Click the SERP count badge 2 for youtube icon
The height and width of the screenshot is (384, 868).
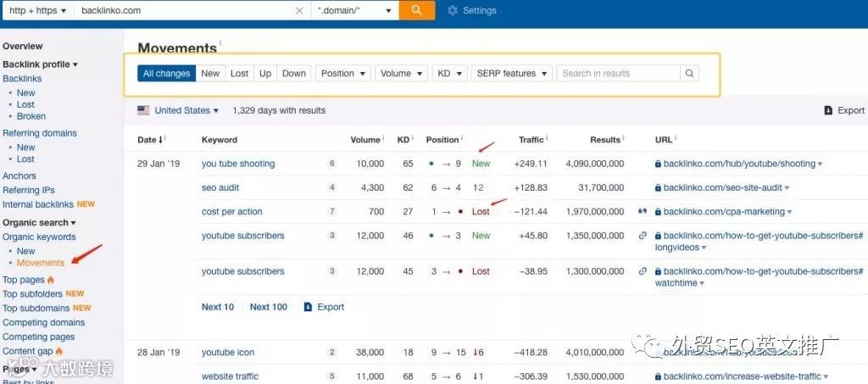(332, 352)
